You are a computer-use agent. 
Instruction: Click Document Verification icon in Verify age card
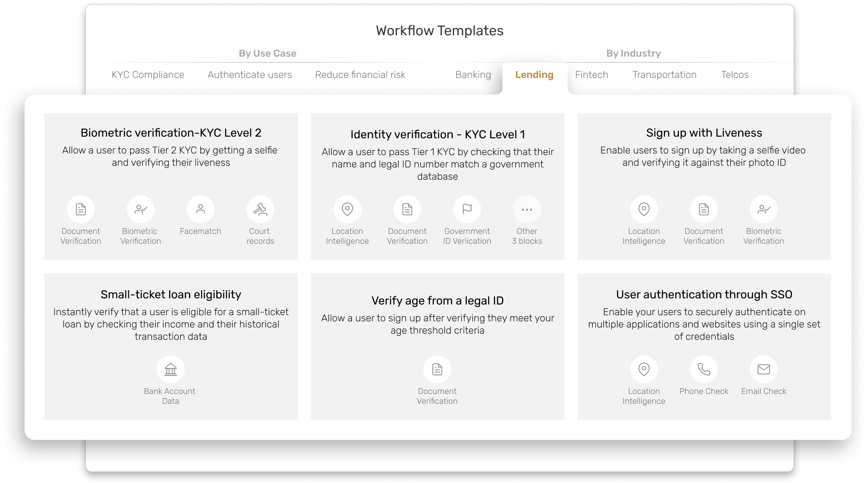(x=437, y=369)
